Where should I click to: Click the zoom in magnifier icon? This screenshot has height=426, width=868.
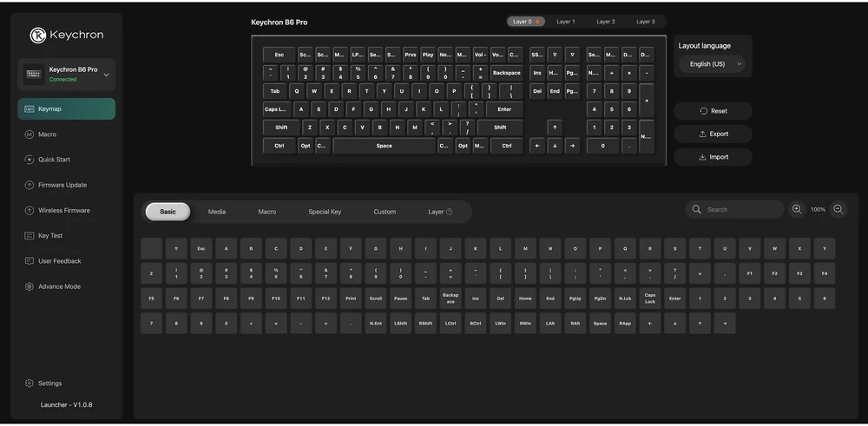797,210
